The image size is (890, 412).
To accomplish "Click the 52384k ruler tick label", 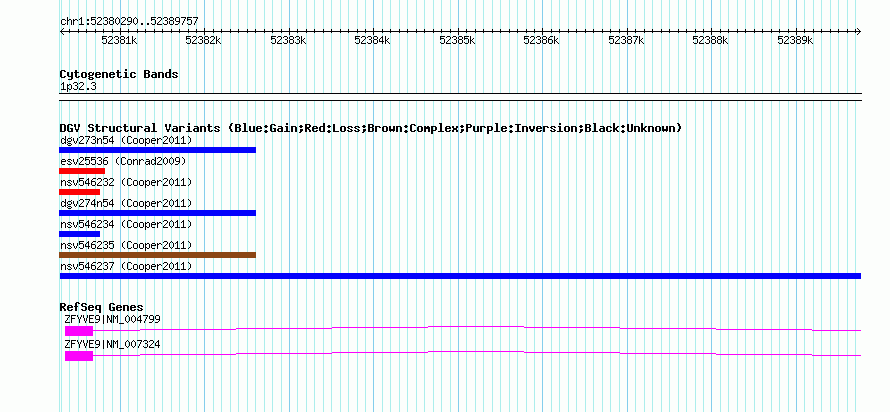I will click(372, 40).
